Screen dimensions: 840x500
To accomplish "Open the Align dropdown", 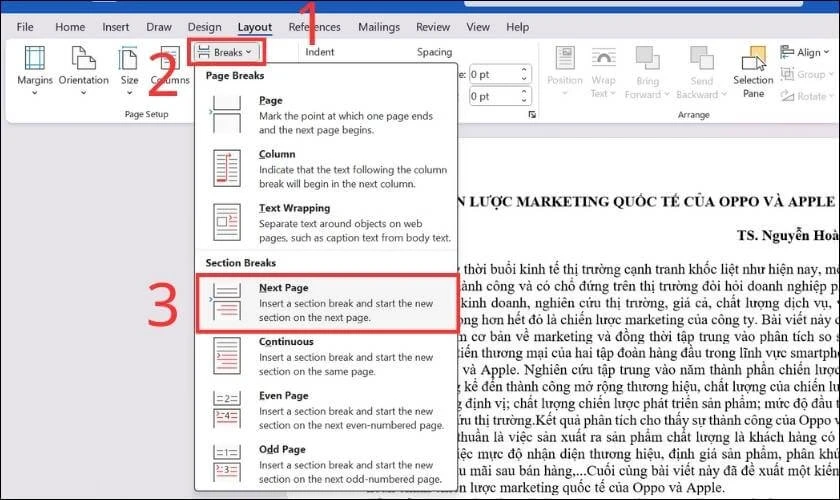I will [x=805, y=52].
